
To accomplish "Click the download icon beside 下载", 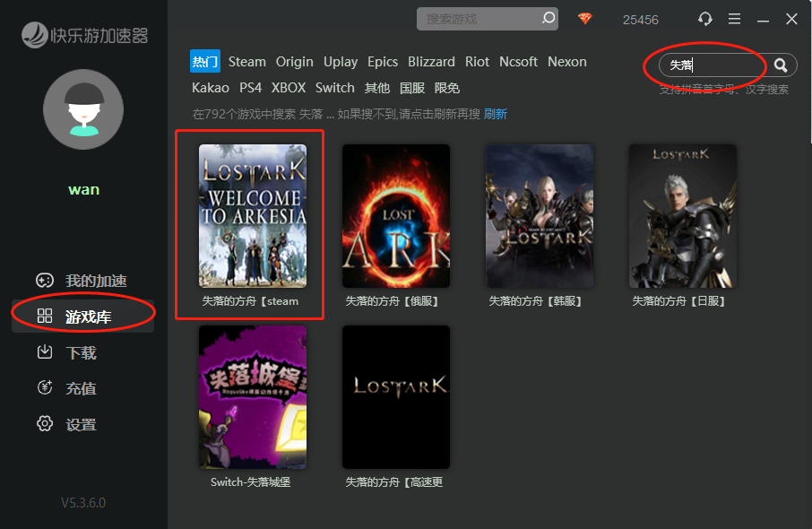I will (x=45, y=351).
